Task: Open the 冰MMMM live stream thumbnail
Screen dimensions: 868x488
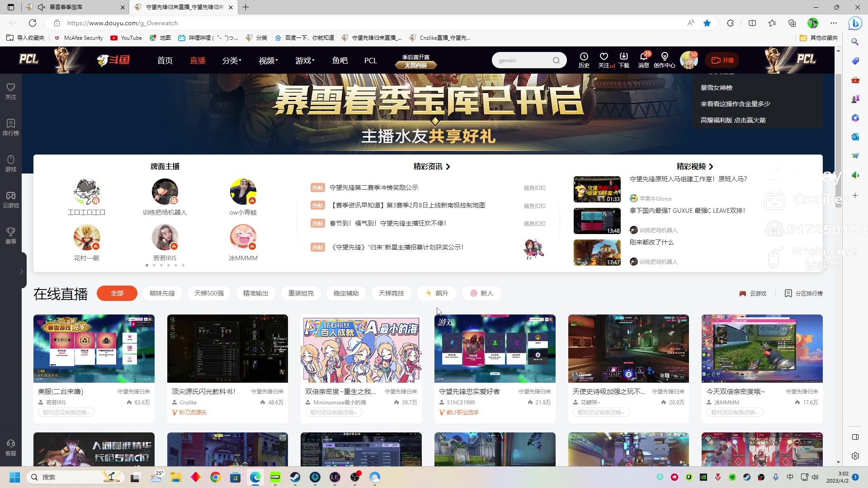Action: point(762,348)
